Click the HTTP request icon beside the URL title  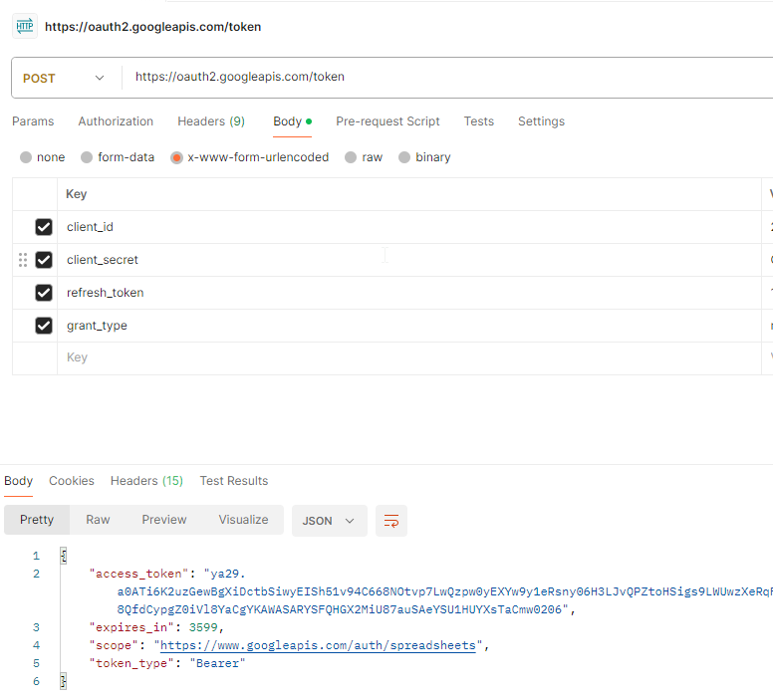pos(25,27)
